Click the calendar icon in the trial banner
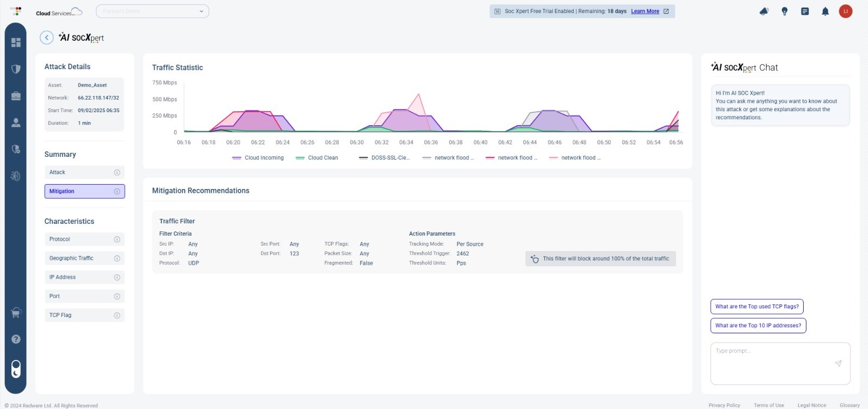868x409 pixels. [497, 11]
